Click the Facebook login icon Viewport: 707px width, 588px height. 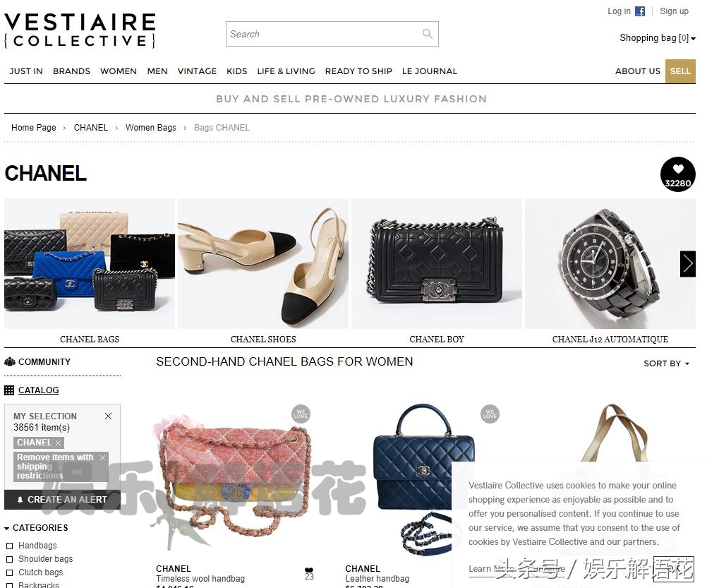click(640, 11)
